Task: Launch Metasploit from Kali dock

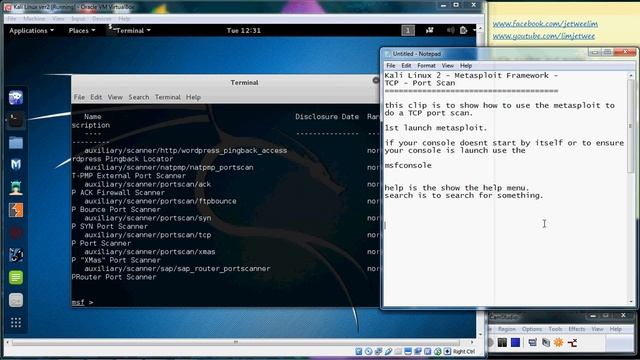Action: coord(16,164)
